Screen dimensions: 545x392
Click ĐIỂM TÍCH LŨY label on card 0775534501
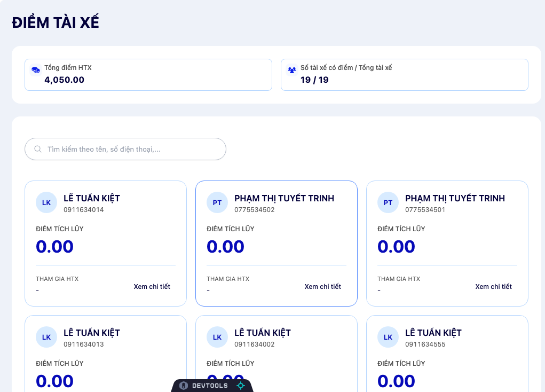point(401,229)
